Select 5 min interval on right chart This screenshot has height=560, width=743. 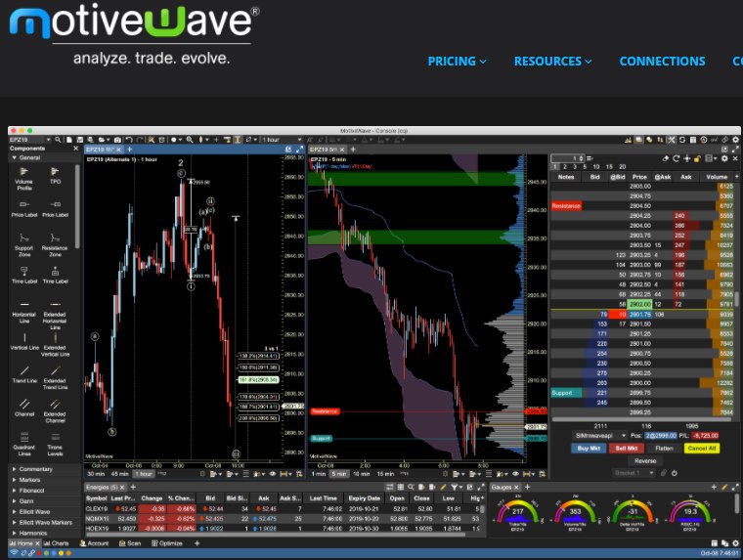click(339, 474)
